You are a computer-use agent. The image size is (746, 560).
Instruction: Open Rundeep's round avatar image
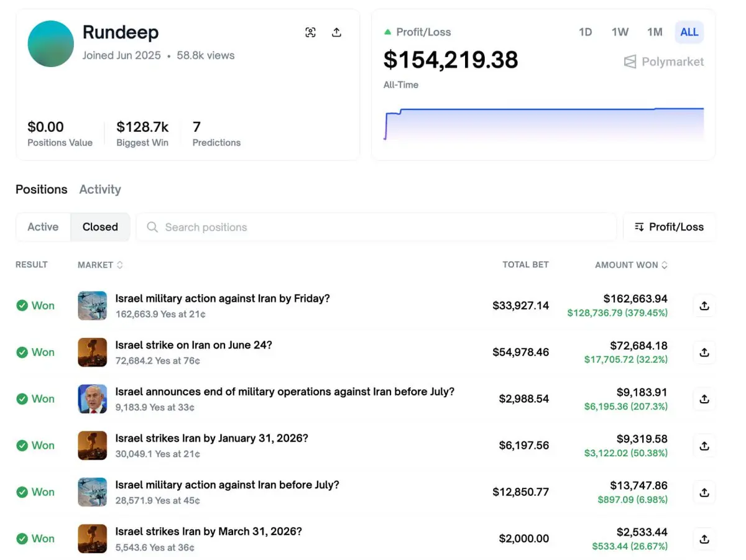point(51,44)
